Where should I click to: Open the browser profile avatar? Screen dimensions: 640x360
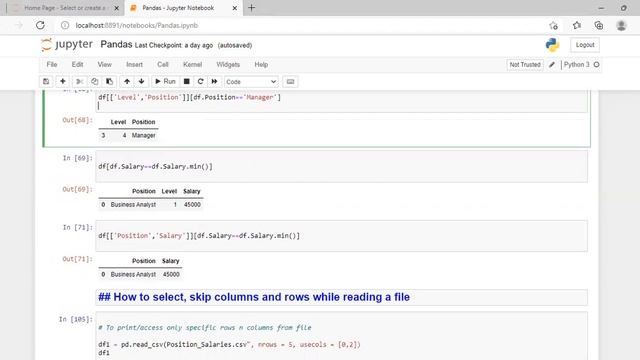pyautogui.click(x=621, y=25)
